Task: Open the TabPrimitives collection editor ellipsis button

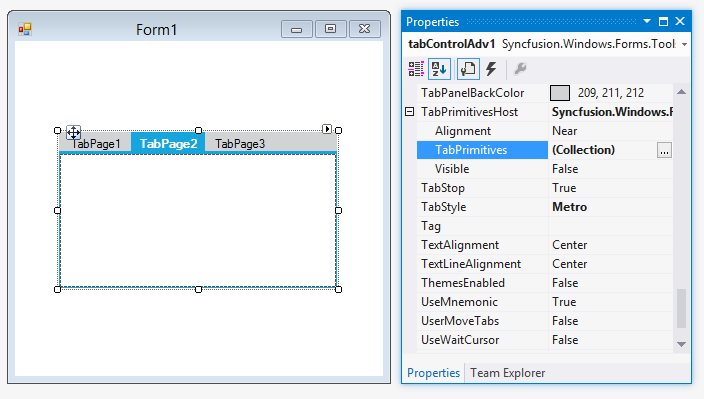Action: click(x=664, y=150)
